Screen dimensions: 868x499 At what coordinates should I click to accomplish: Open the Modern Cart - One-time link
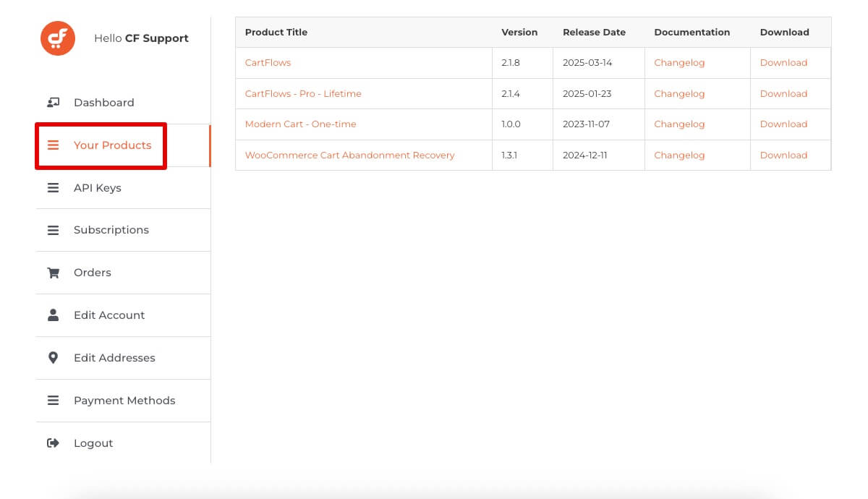coord(301,124)
